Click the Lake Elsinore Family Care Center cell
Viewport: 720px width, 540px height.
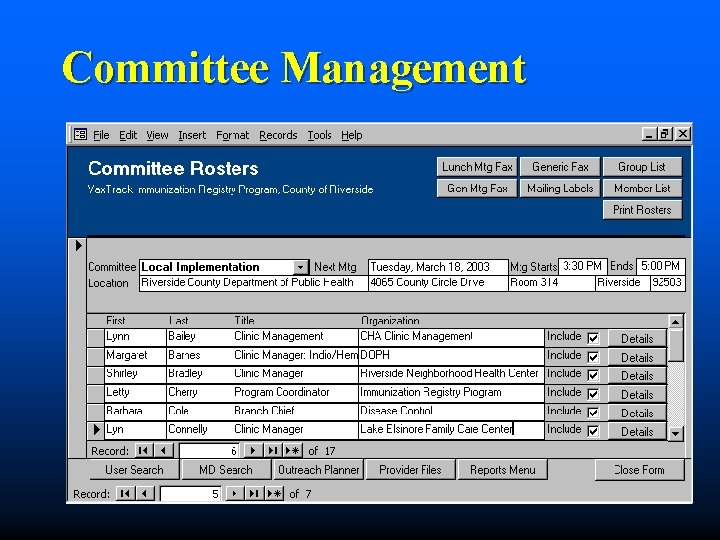coord(451,430)
